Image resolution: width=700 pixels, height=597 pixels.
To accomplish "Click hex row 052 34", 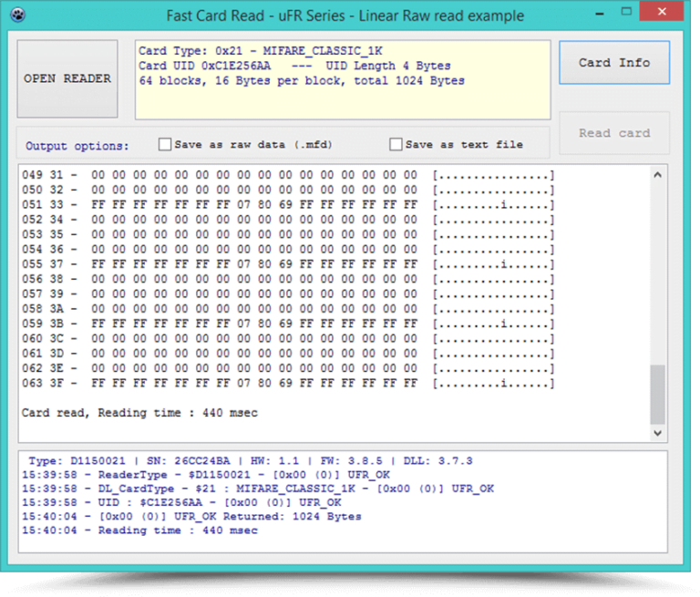I will (288, 220).
